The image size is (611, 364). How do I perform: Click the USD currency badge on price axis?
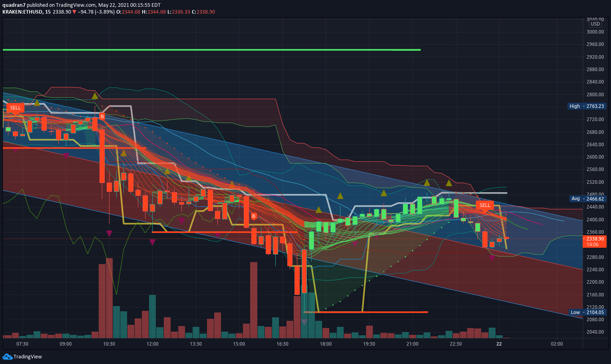(x=595, y=24)
